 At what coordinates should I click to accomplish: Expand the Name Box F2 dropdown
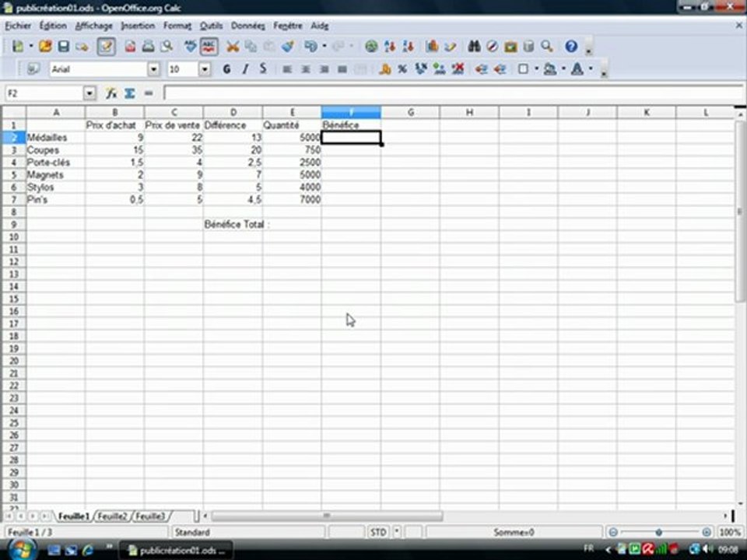[89, 93]
